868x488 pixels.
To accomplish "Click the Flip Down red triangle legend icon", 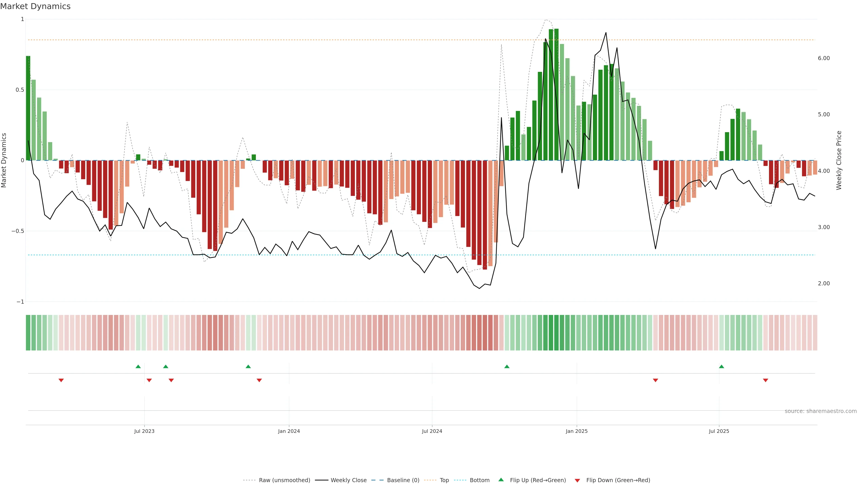I will (x=577, y=480).
